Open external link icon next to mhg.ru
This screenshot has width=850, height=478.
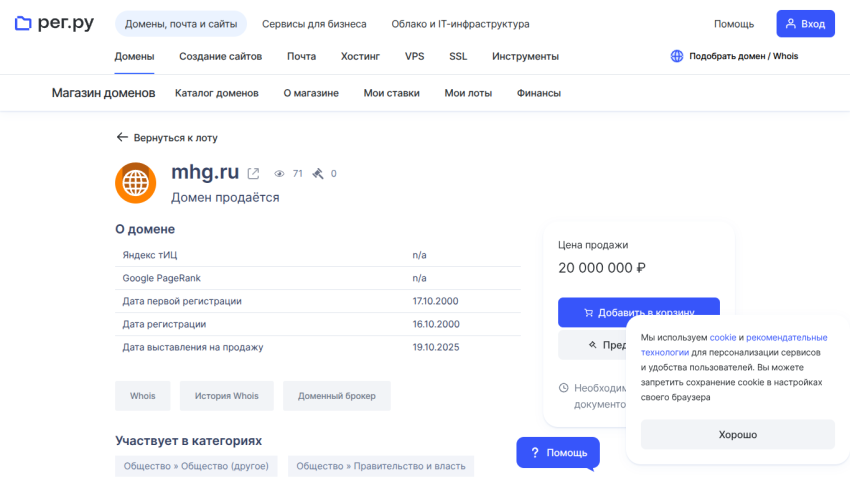253,173
